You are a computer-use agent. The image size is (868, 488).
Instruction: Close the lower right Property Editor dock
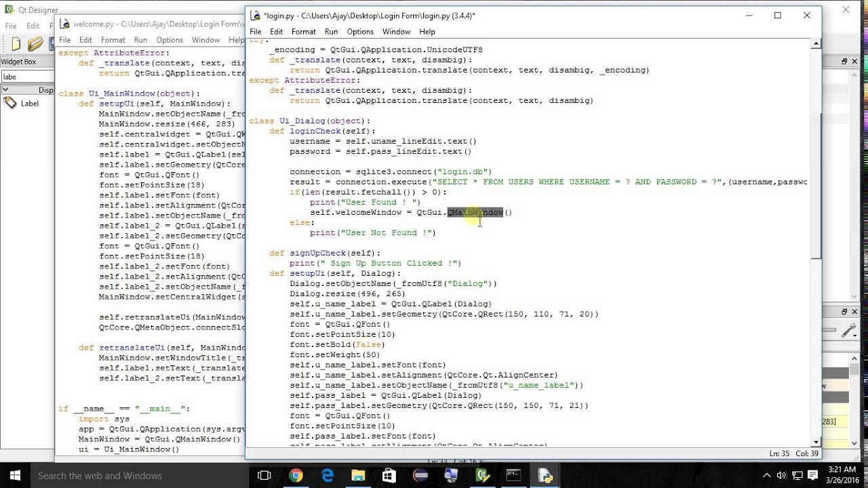(854, 312)
